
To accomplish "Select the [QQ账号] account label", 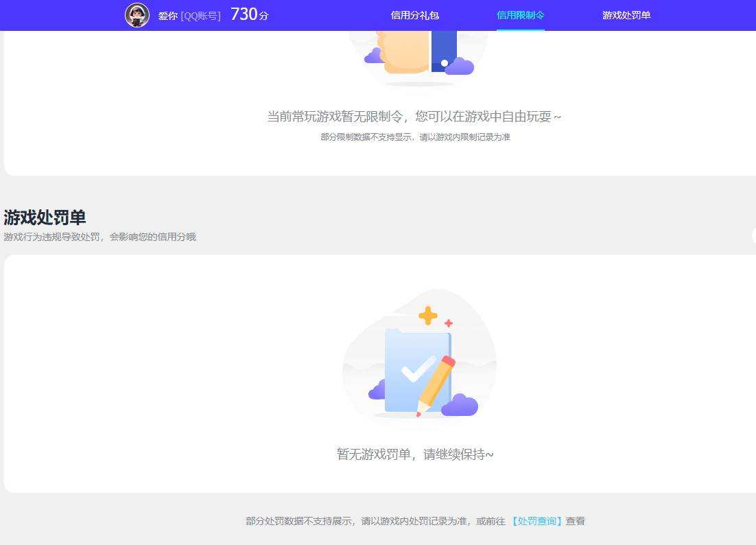I will tap(200, 16).
